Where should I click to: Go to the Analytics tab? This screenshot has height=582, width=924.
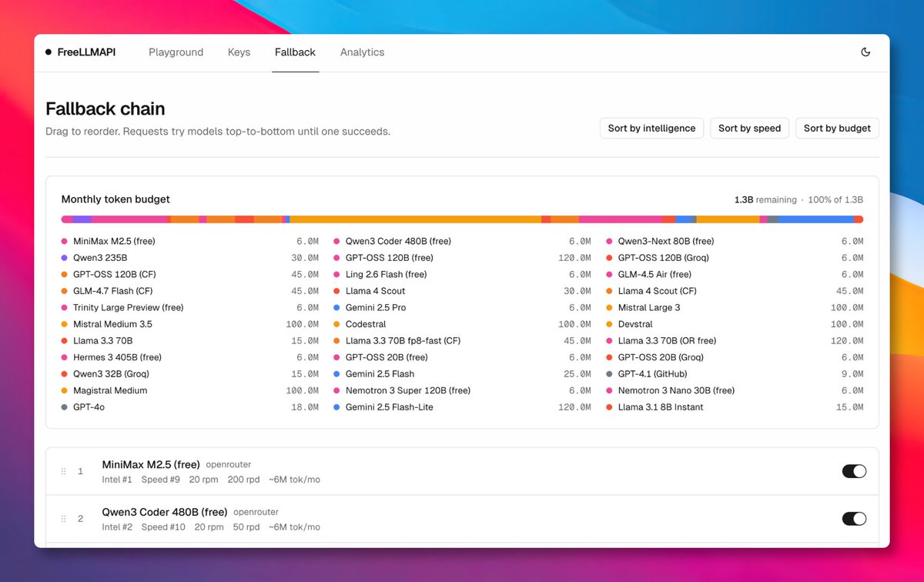tap(362, 52)
